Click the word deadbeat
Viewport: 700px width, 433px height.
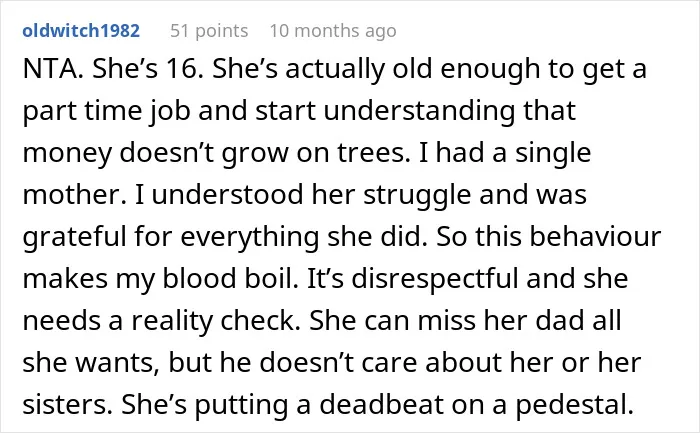381,404
